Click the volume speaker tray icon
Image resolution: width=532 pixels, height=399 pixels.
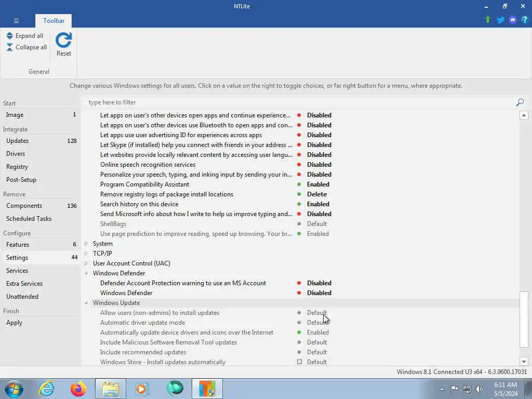(478, 389)
